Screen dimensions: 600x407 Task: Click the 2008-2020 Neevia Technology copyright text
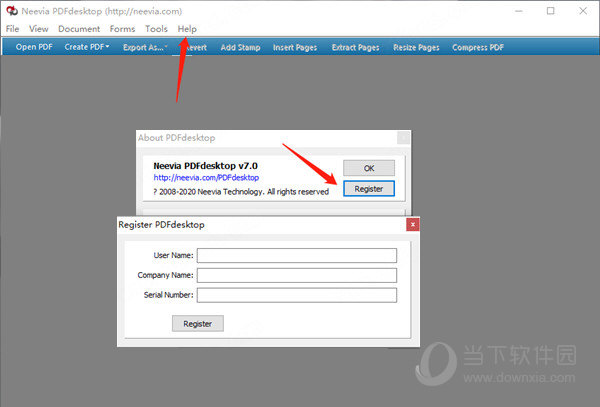[241, 192]
